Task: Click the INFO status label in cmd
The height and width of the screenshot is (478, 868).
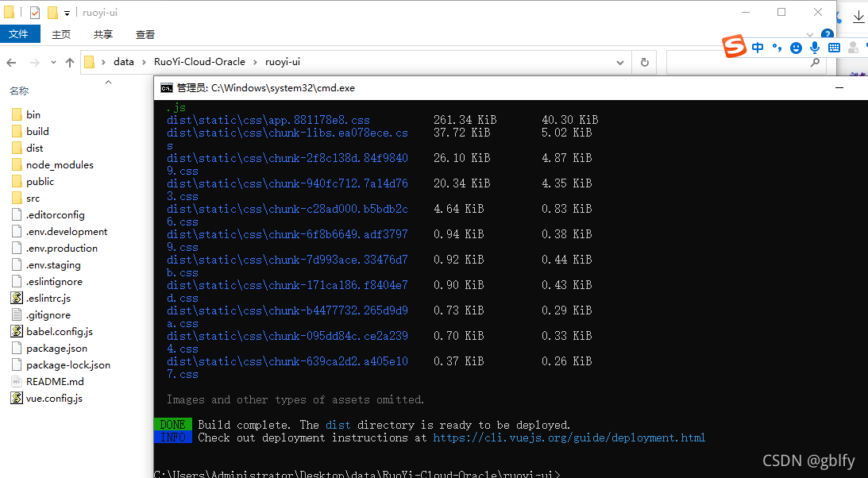Action: 172,437
